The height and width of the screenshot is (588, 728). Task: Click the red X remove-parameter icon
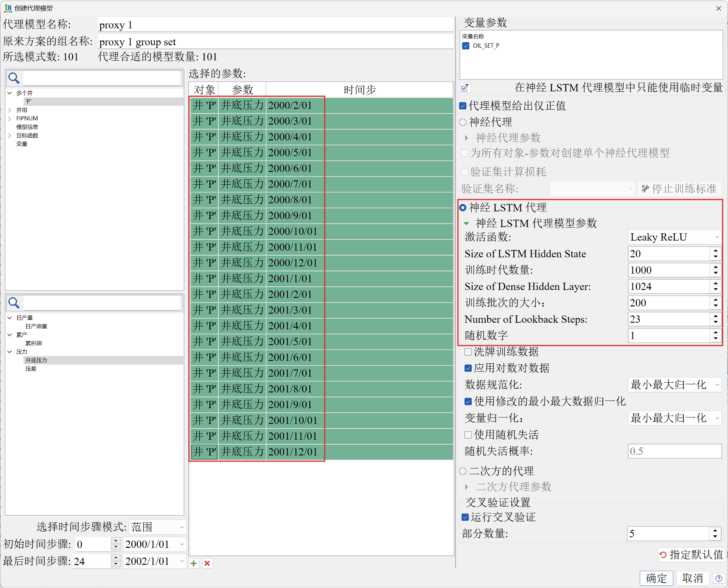(x=207, y=563)
